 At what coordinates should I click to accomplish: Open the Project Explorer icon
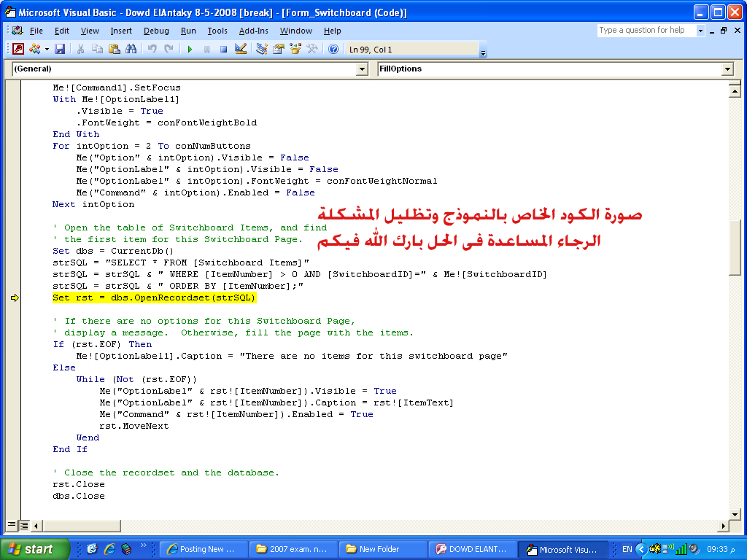coord(262,49)
